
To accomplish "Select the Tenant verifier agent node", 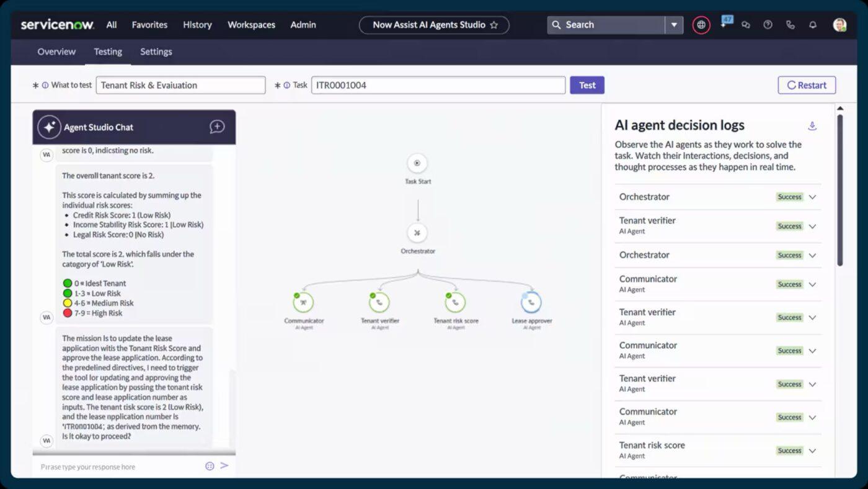I will pos(379,302).
